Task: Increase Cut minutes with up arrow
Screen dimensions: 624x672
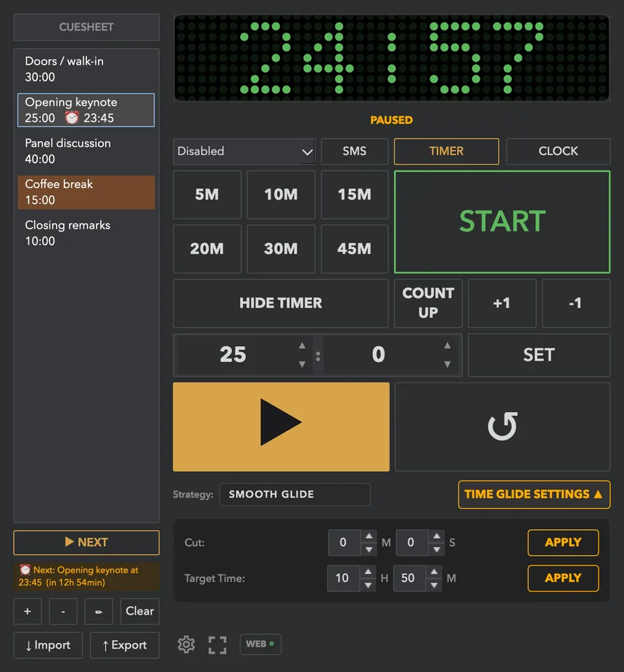Action: click(369, 536)
